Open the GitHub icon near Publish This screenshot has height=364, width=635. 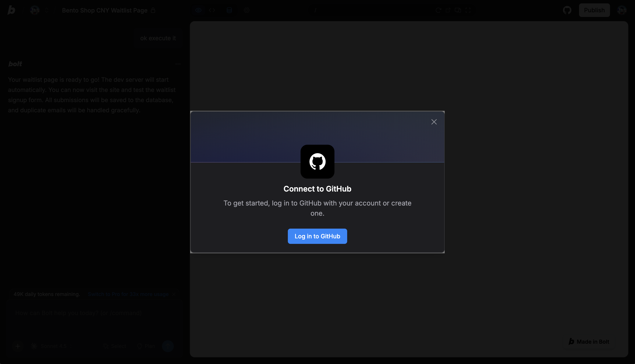pos(567,10)
